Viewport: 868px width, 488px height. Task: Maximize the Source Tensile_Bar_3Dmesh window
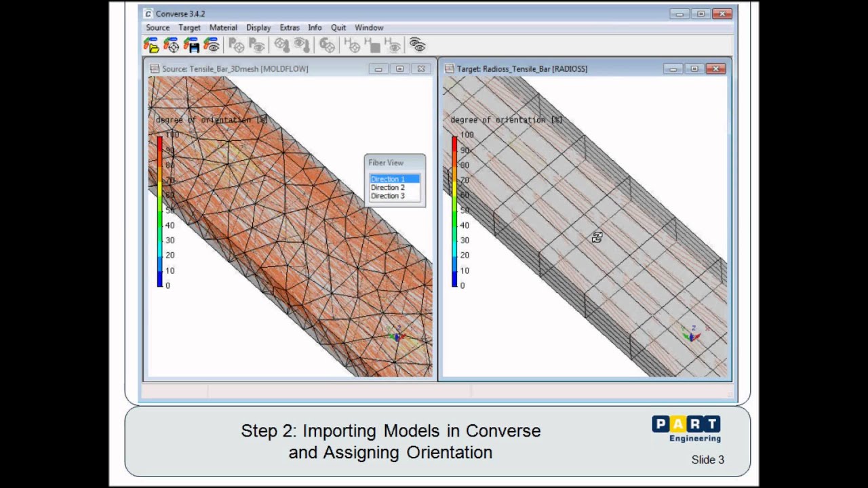399,69
